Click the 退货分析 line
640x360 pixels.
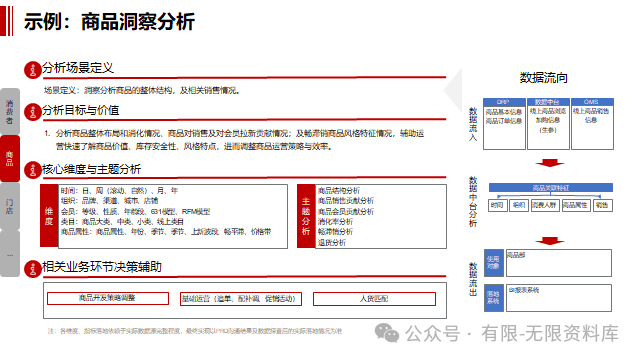coord(332,243)
